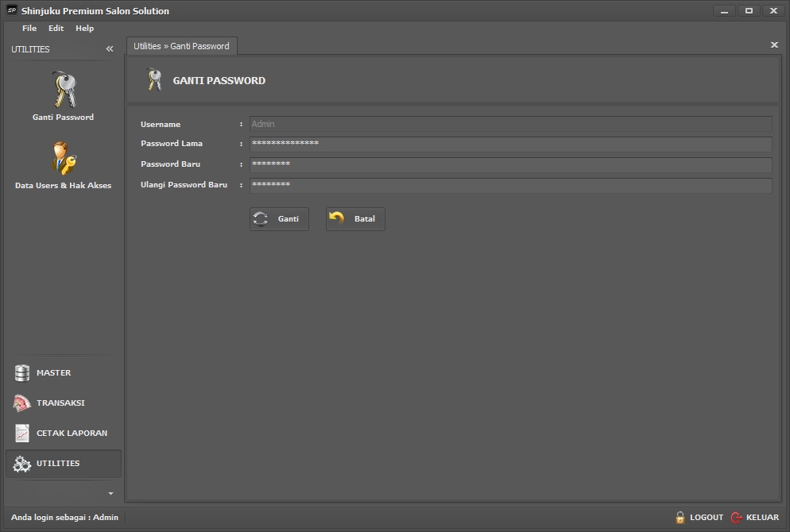790x532 pixels.
Task: Close the Ganti Password tab panel
Action: coord(774,45)
